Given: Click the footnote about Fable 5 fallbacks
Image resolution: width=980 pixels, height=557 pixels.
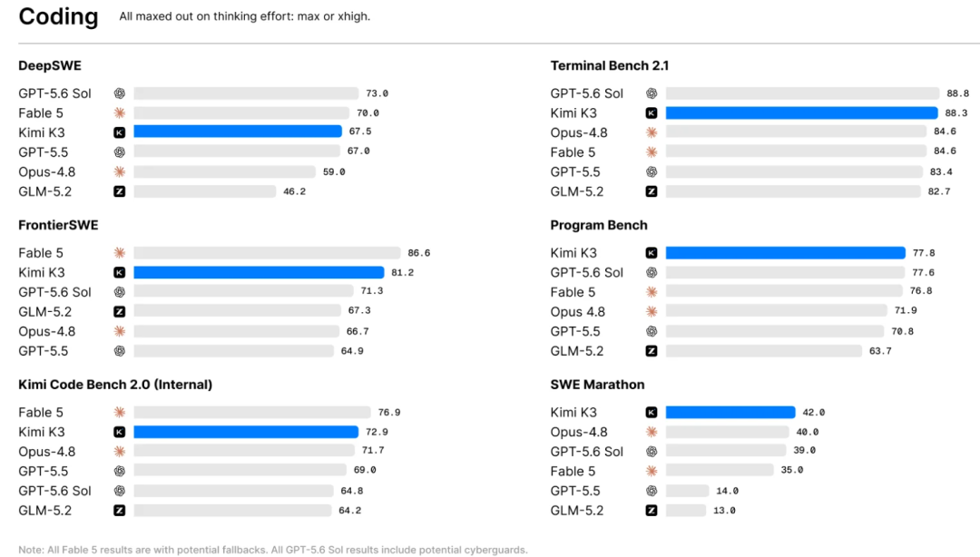Looking at the screenshot, I should point(273,550).
